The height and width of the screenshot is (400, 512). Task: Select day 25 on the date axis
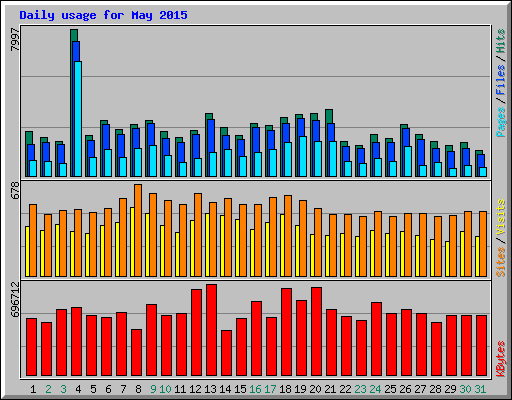[x=390, y=389]
